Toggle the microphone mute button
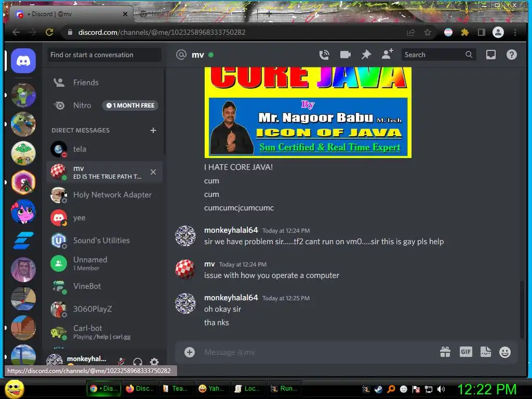The image size is (532, 399). 121,362
